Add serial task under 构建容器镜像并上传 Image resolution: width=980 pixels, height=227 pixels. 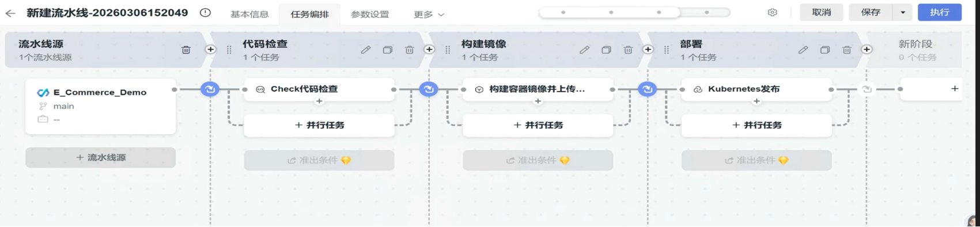tap(538, 101)
